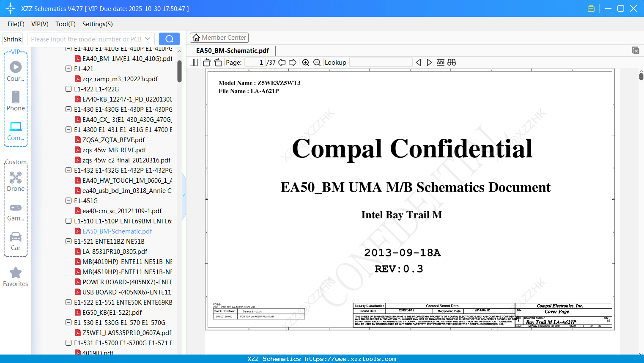Open the model number dropdown arrow
Viewport: 644px width, 363px height.
tap(148, 39)
